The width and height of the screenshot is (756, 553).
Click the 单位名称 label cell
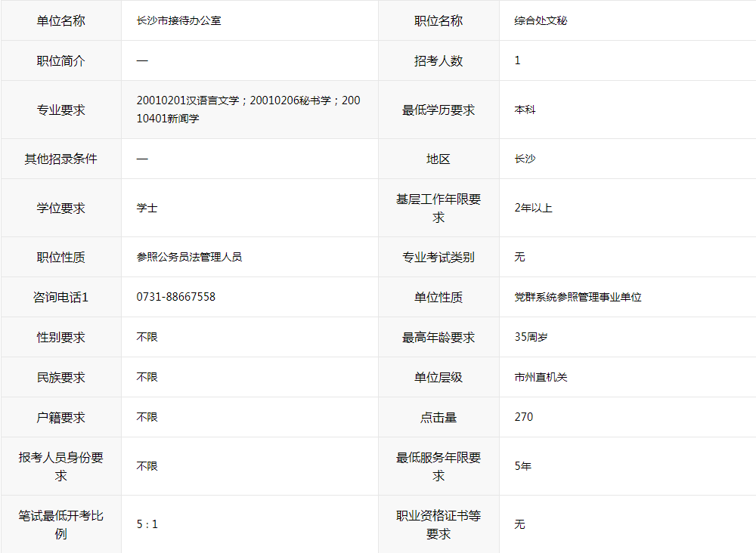[x=60, y=20]
